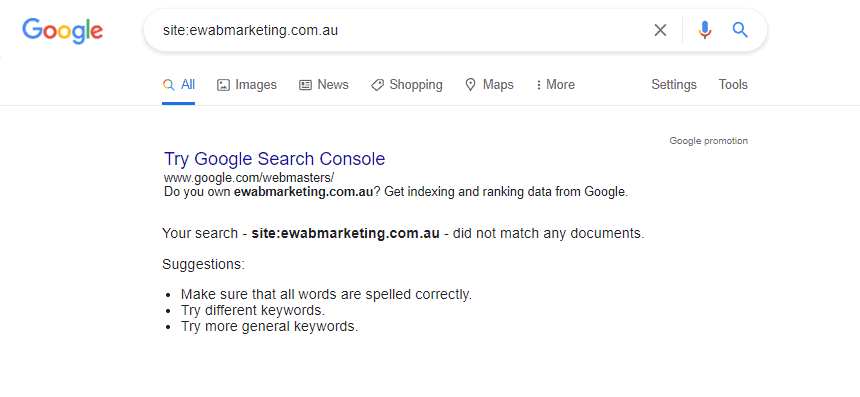The height and width of the screenshot is (397, 860).
Task: Open Try Google Search Console link
Action: [274, 159]
